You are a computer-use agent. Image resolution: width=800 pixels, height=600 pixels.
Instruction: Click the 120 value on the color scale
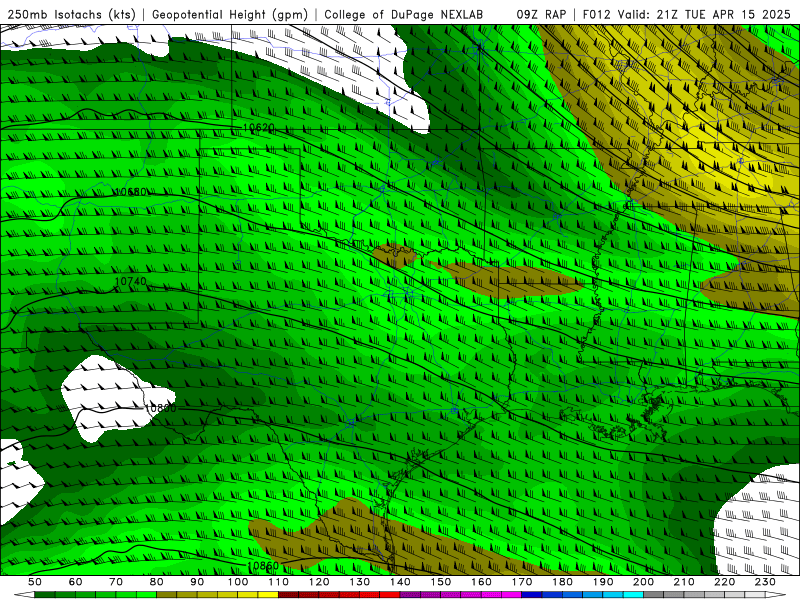pyautogui.click(x=319, y=582)
